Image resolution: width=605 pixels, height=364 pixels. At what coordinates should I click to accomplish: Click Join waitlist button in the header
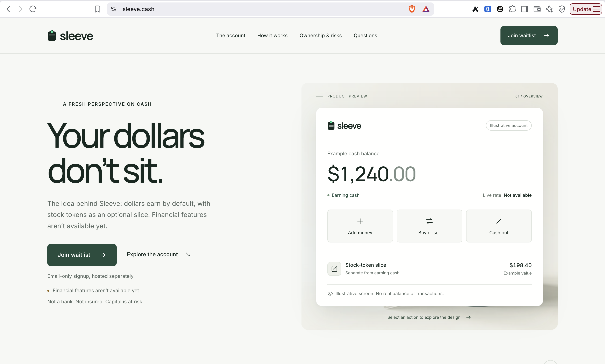pyautogui.click(x=529, y=36)
